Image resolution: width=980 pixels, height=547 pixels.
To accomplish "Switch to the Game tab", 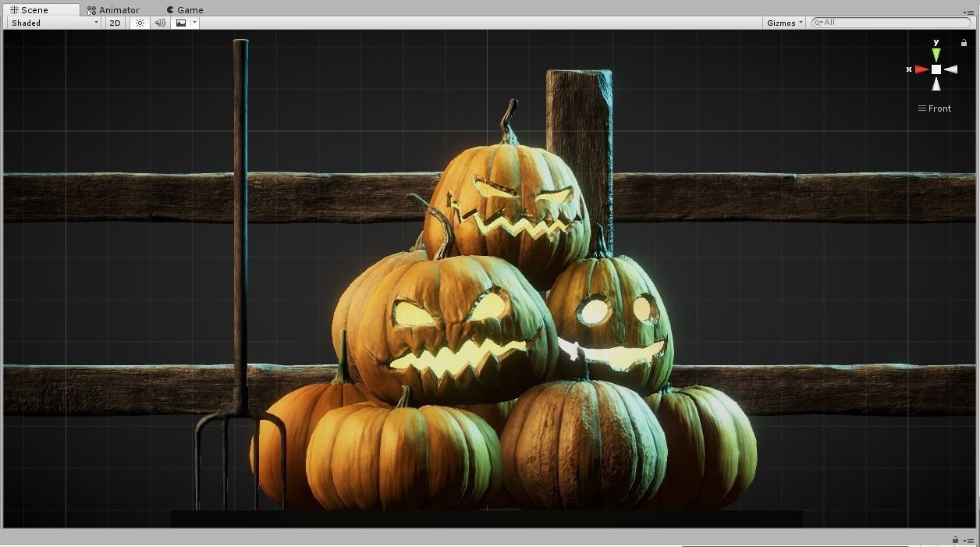I will [184, 10].
